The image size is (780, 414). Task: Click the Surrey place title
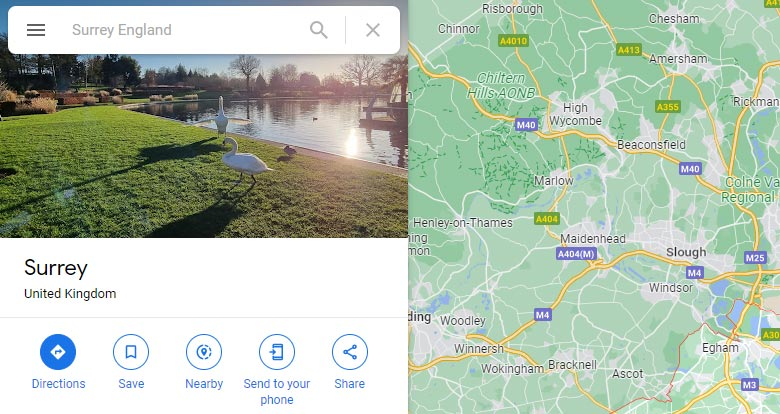point(56,267)
